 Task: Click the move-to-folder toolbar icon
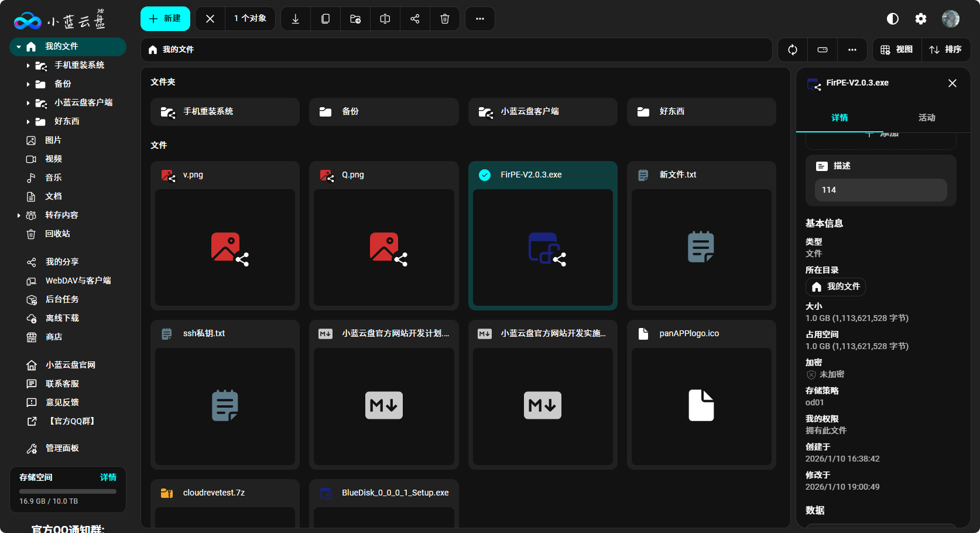tap(355, 19)
